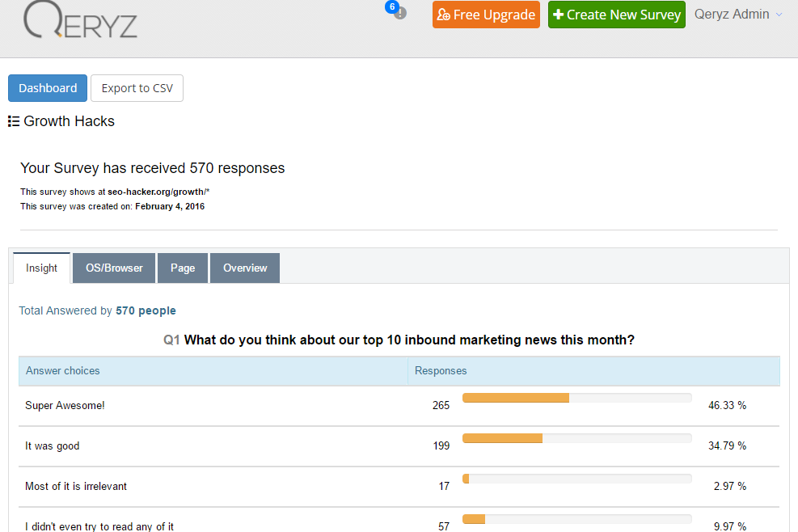This screenshot has width=798, height=532.
Task: Click the Answer choices column header
Action: click(63, 370)
